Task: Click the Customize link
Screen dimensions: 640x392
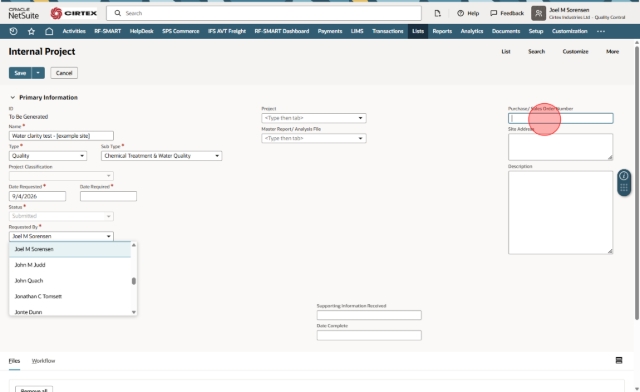Action: click(576, 51)
